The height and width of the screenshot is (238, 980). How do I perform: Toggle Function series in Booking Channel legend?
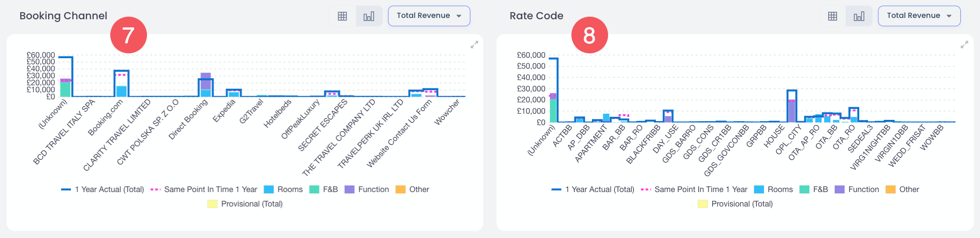click(x=367, y=189)
